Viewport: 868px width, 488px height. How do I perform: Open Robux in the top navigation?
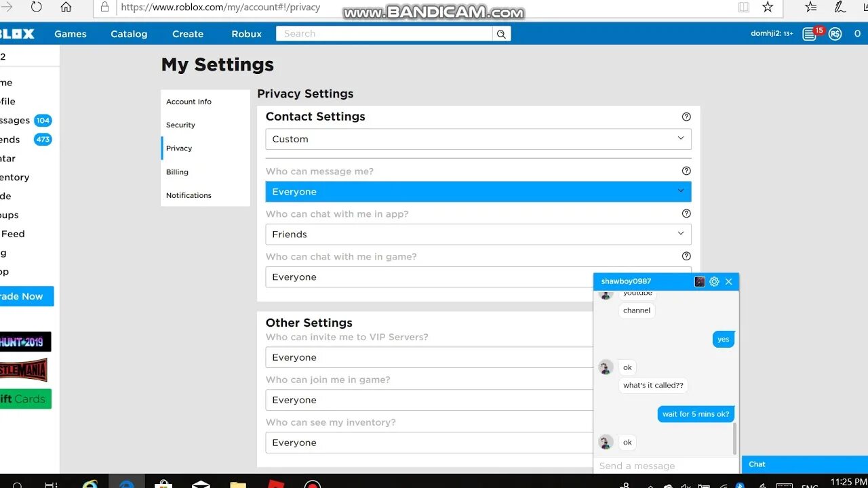point(247,34)
